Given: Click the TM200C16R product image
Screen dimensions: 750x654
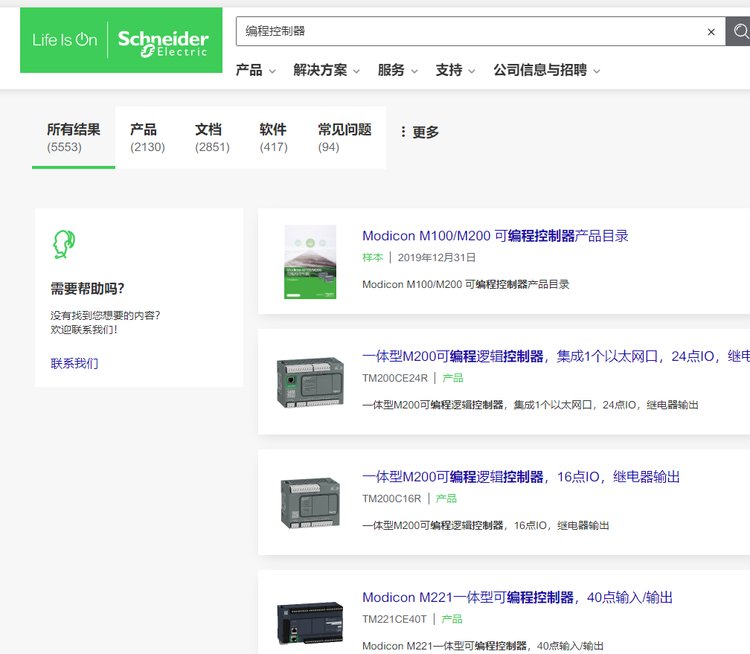Looking at the screenshot, I should tap(310, 502).
